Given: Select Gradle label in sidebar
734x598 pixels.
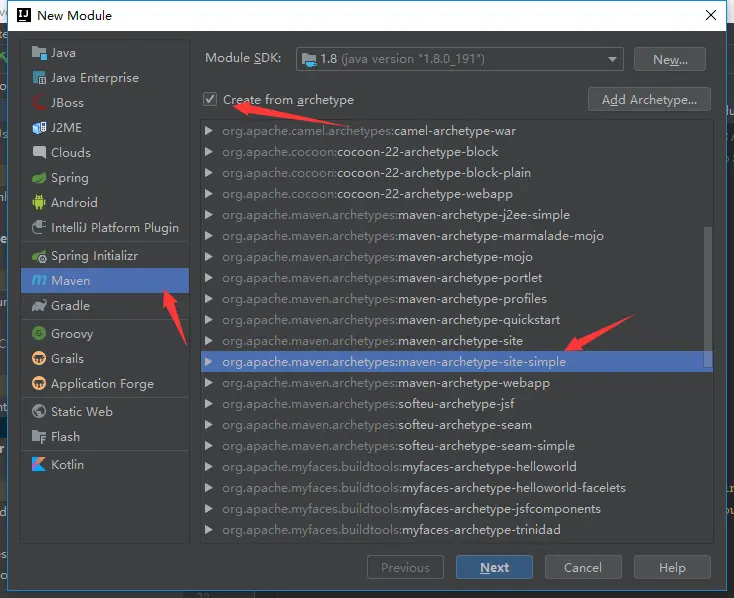Looking at the screenshot, I should pos(70,305).
